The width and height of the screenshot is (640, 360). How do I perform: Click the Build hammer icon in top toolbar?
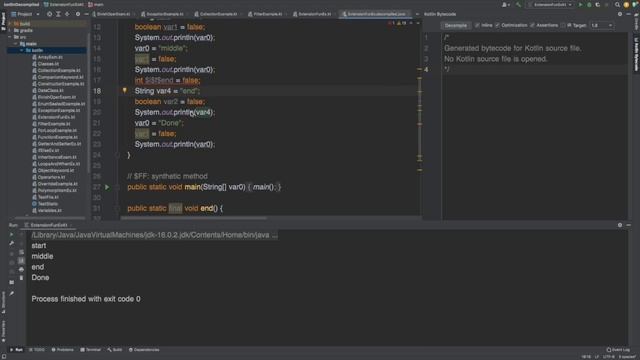point(518,4)
